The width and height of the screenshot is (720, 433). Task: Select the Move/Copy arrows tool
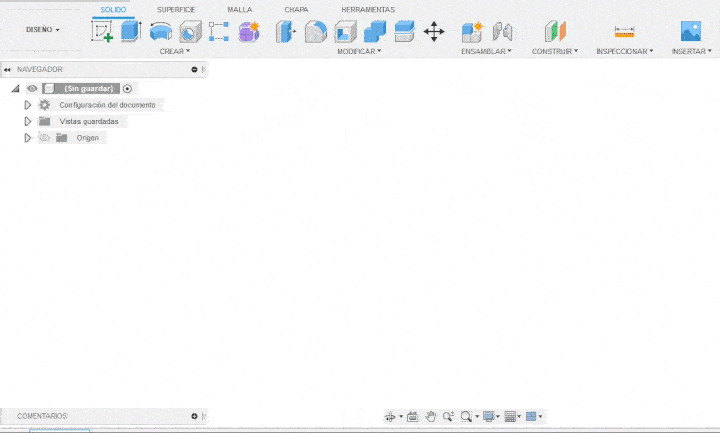click(x=434, y=31)
